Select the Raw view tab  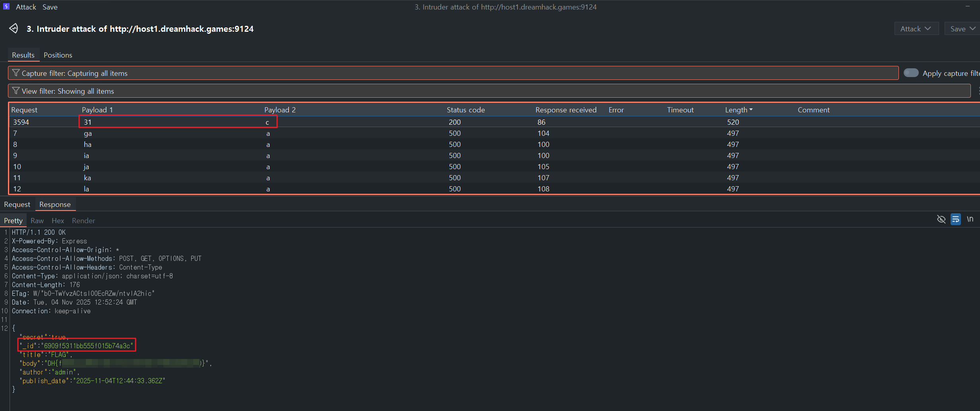[x=37, y=221]
